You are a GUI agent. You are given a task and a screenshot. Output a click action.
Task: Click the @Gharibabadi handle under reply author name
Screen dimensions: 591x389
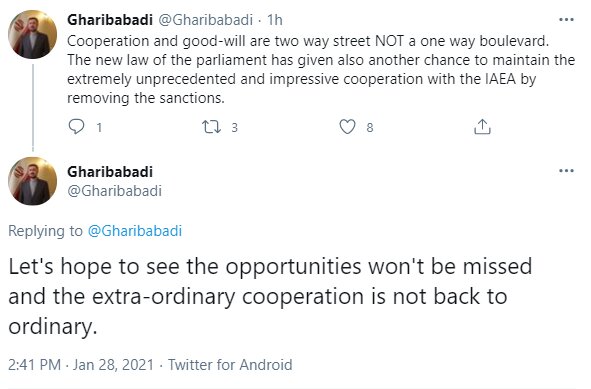115,191
